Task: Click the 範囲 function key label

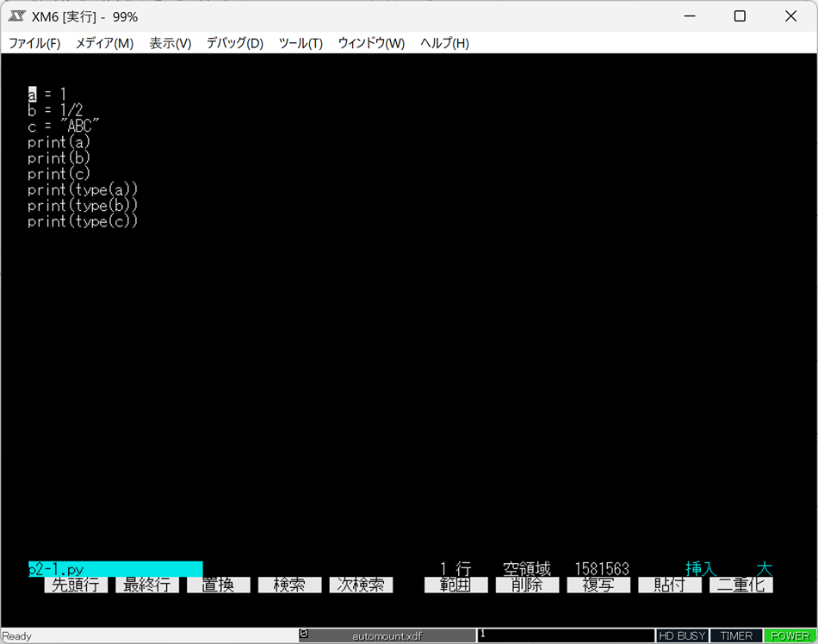Action: (x=456, y=585)
